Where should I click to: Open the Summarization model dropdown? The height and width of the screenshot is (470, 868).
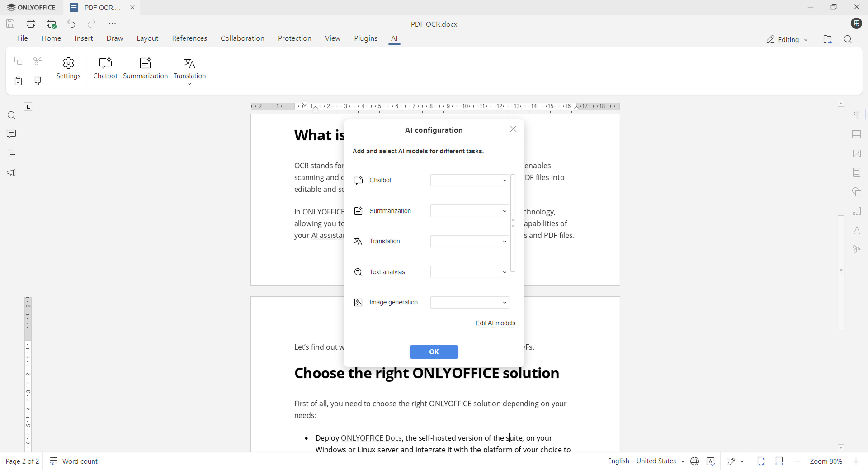[470, 211]
